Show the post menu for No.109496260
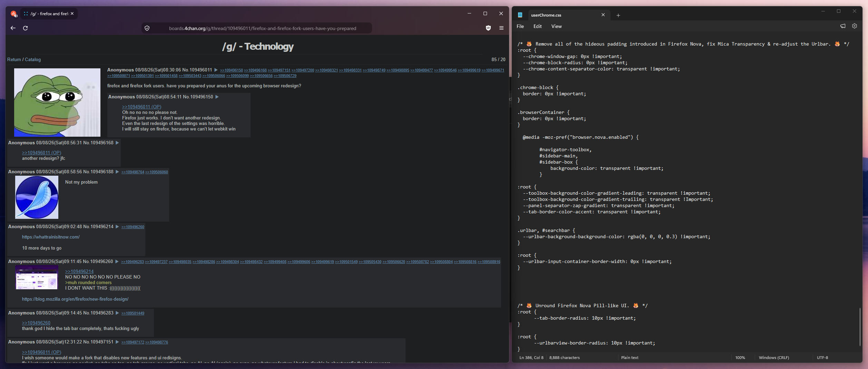 pyautogui.click(x=117, y=262)
